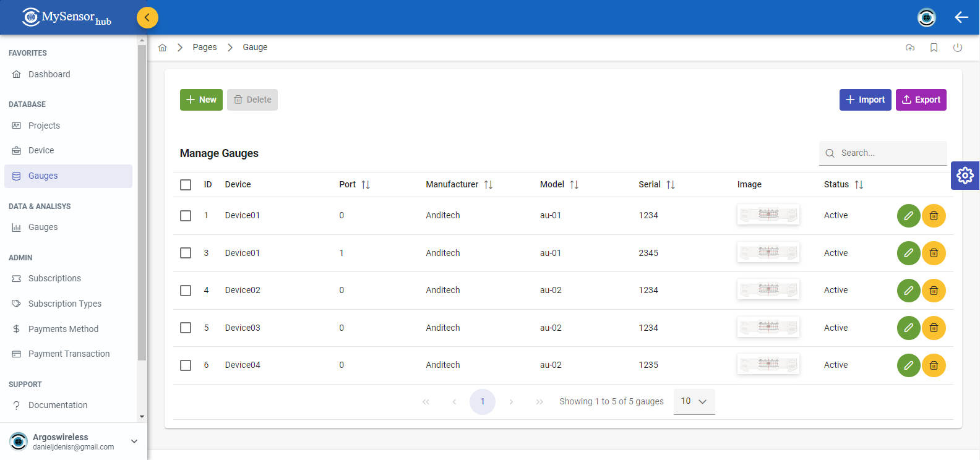The image size is (980, 460).
Task: Click the home icon in breadcrumb
Action: pos(163,48)
